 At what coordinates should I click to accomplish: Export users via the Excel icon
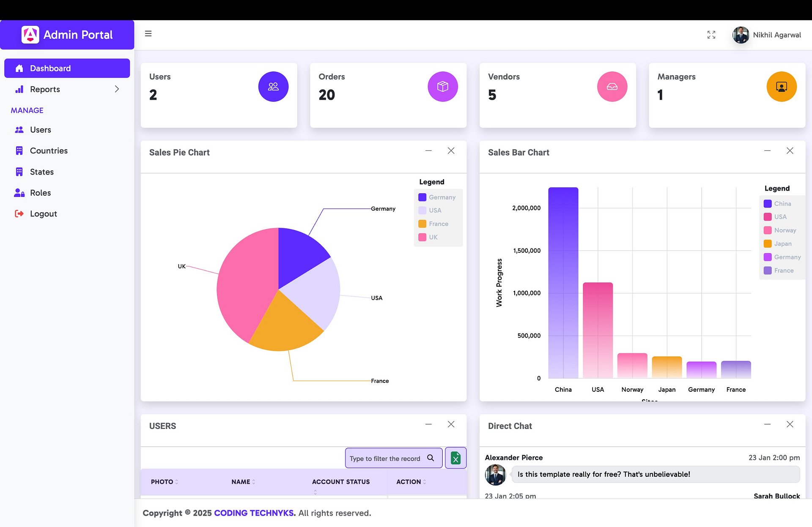pos(455,458)
